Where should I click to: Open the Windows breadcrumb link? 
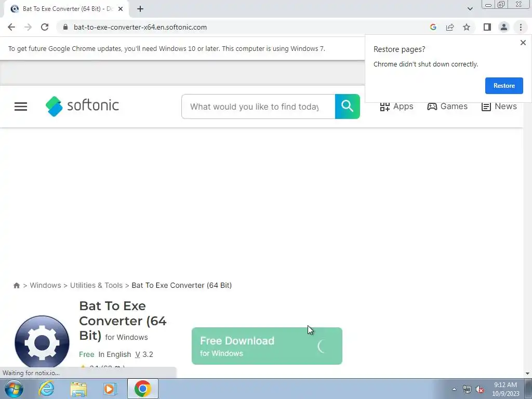click(x=45, y=285)
